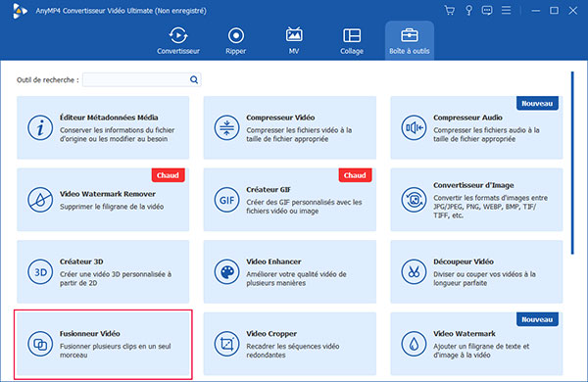This screenshot has width=588, height=382.
Task: Open the Convertisseur d'Image tool title
Action: coord(473,185)
